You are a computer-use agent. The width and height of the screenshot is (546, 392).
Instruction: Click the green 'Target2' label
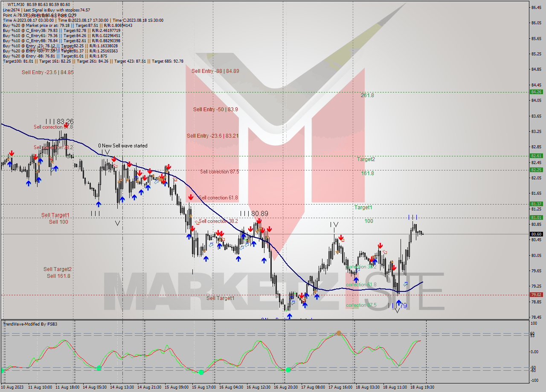(x=366, y=159)
